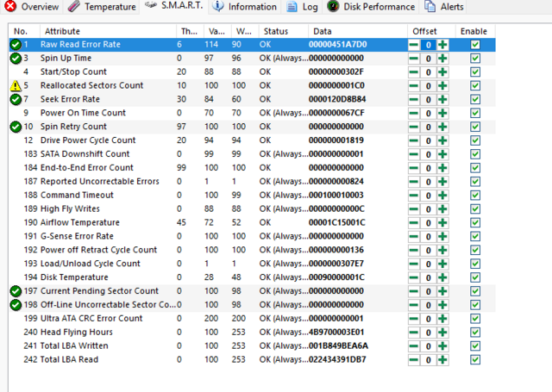
Task: Click the Offset column header
Action: tap(431, 31)
